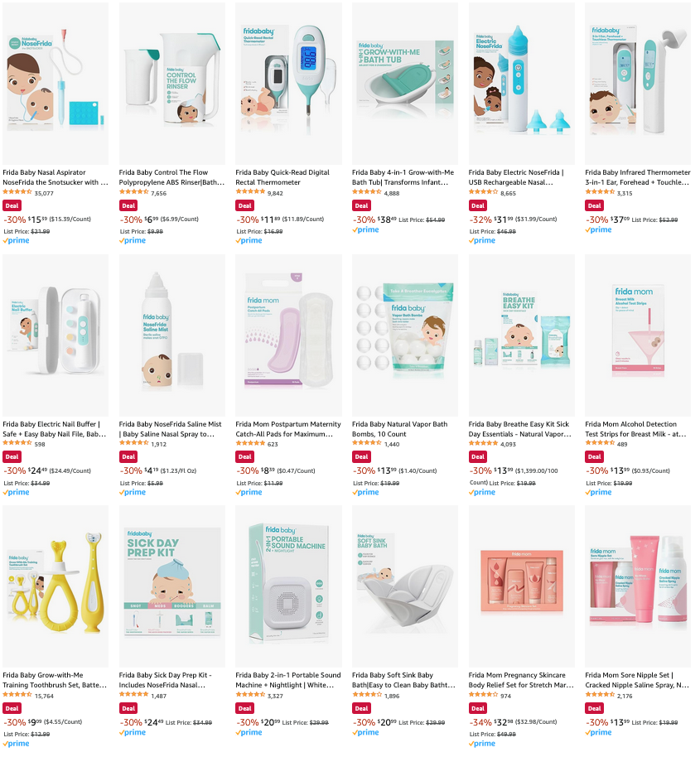This screenshot has width=700, height=757.
Task: Open the Electric Nail Buffer product image
Action: click(x=56, y=335)
